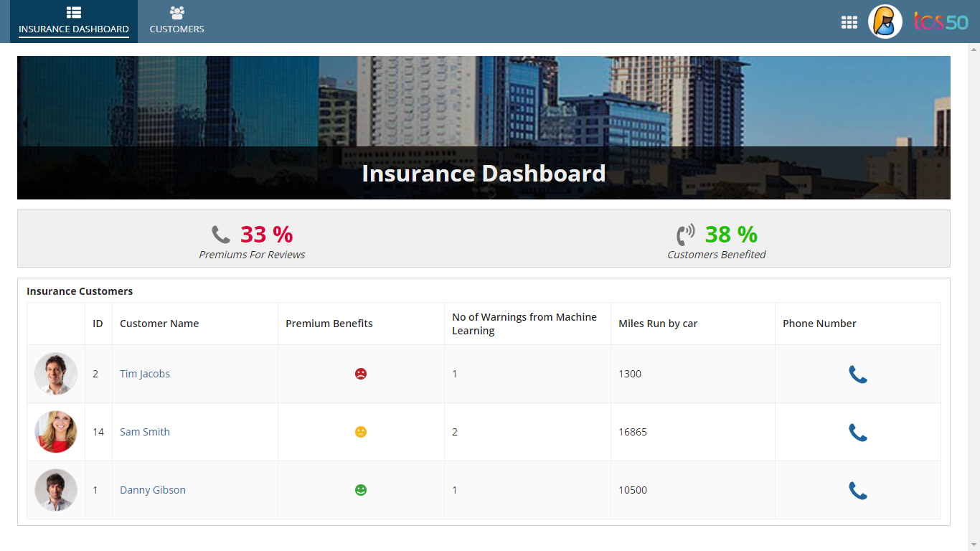Click the red frowning face for Tim Jacobs
Image resolution: width=980 pixels, height=551 pixels.
click(361, 373)
